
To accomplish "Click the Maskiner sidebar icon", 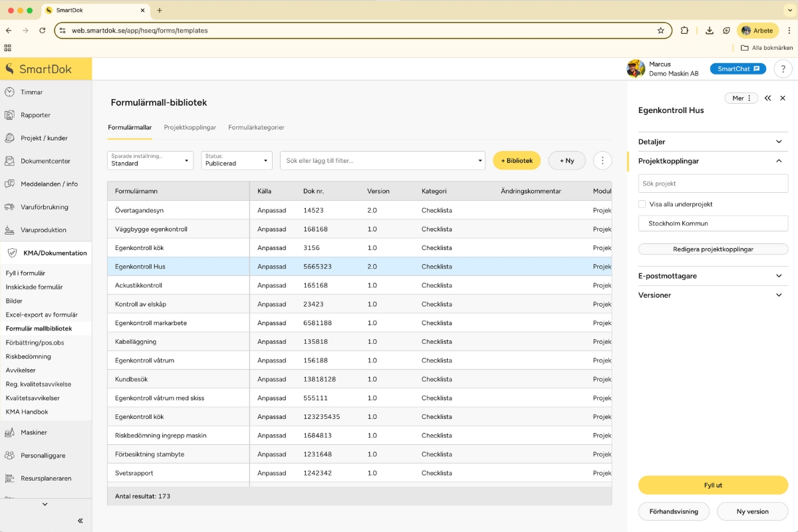I will coord(9,432).
